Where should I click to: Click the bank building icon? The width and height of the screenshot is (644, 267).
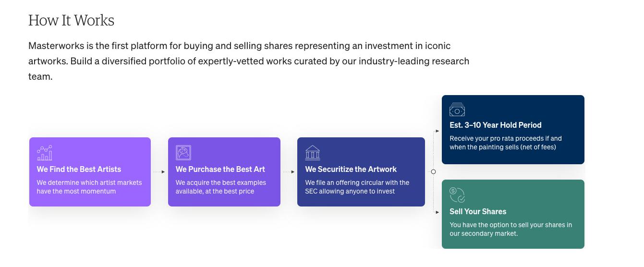coord(313,153)
